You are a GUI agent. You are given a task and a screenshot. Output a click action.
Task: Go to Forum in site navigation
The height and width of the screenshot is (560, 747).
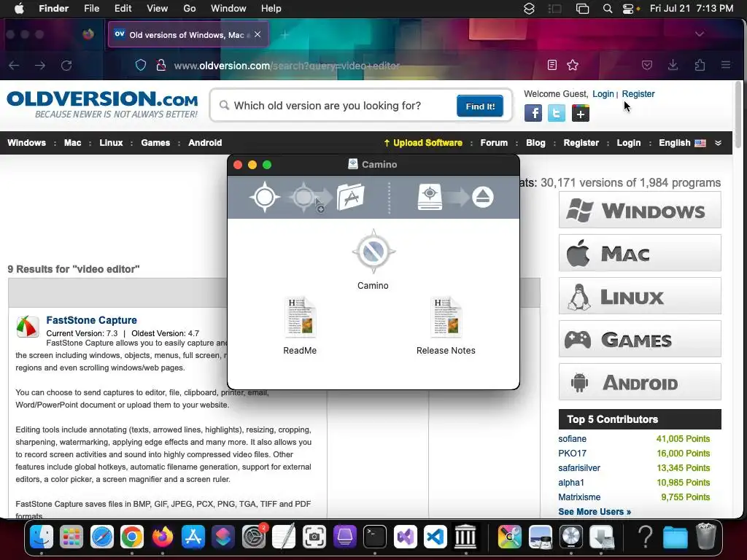494,143
